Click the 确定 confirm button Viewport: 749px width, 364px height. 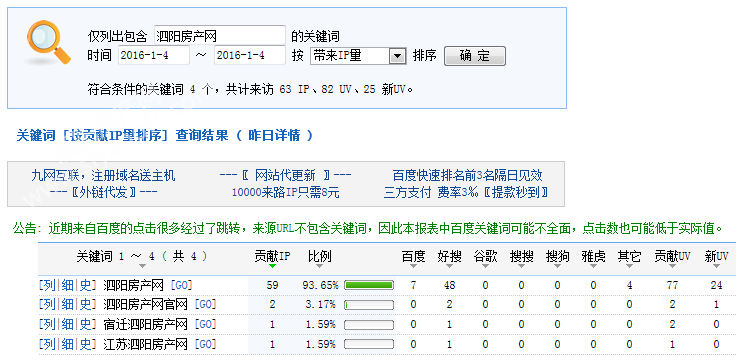[475, 56]
